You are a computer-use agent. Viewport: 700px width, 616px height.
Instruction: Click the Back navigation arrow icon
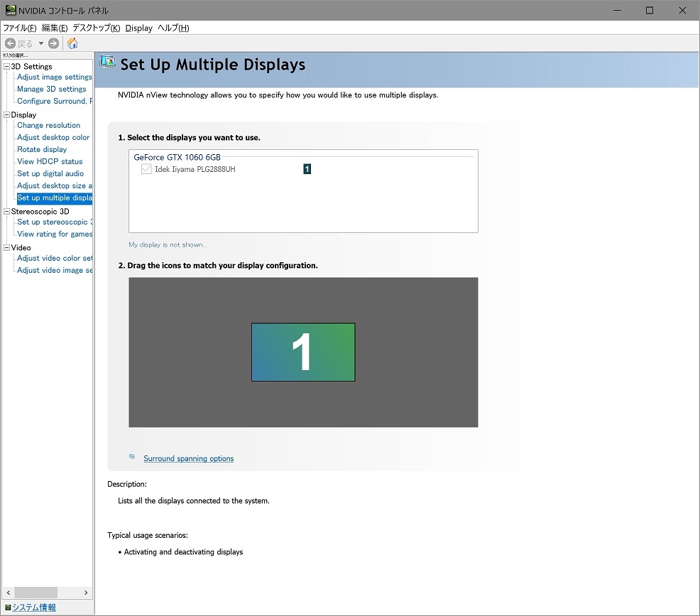[x=10, y=43]
